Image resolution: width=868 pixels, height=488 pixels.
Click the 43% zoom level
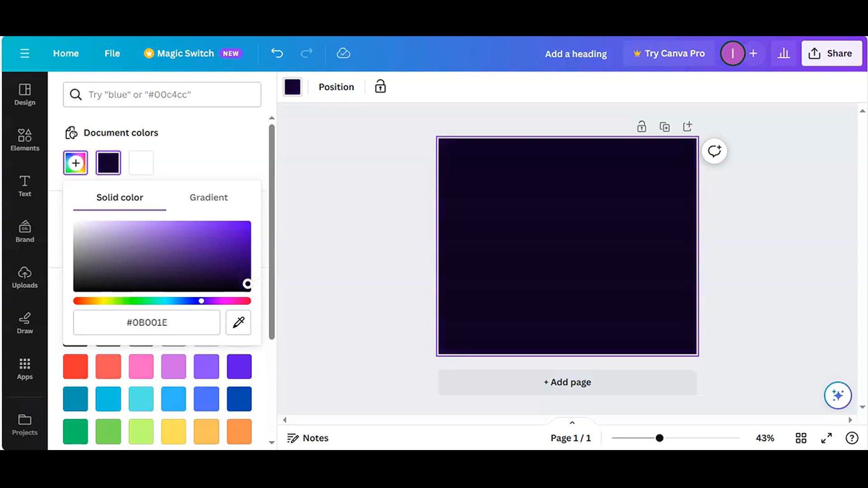tap(765, 438)
